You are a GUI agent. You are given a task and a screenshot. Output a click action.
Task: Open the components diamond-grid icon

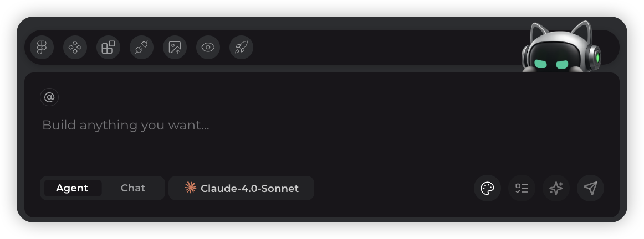tap(75, 48)
